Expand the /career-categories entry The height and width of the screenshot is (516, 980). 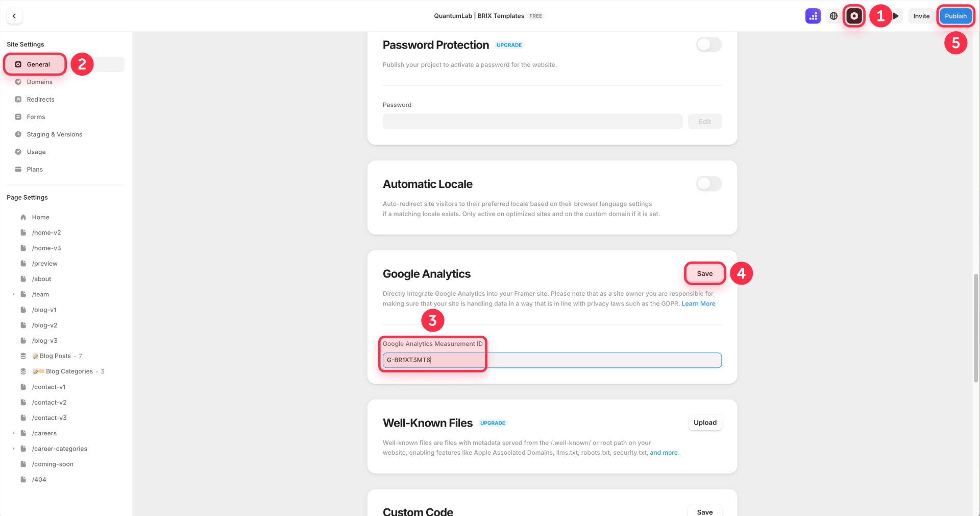(13, 448)
